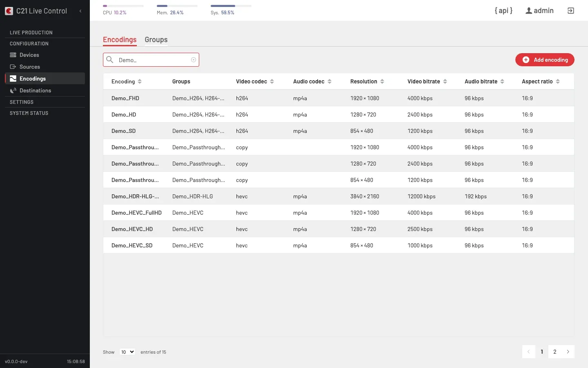Open the api link
This screenshot has height=368, width=588.
pyautogui.click(x=503, y=11)
